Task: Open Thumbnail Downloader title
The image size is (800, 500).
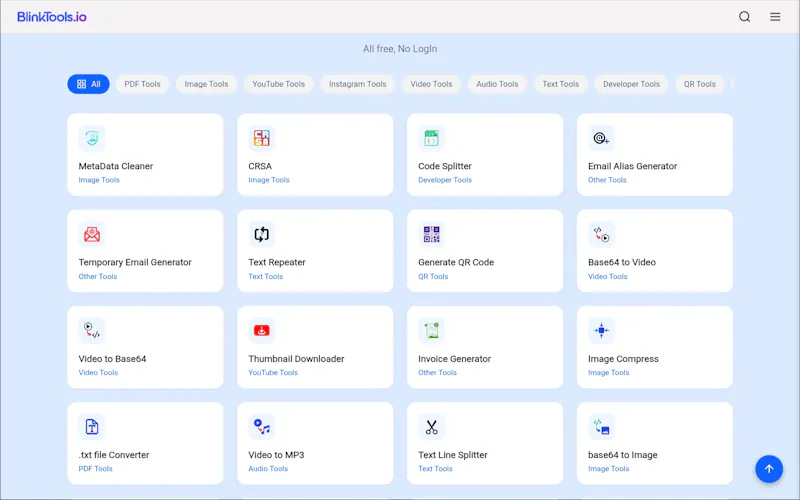Action: pyautogui.click(x=296, y=359)
